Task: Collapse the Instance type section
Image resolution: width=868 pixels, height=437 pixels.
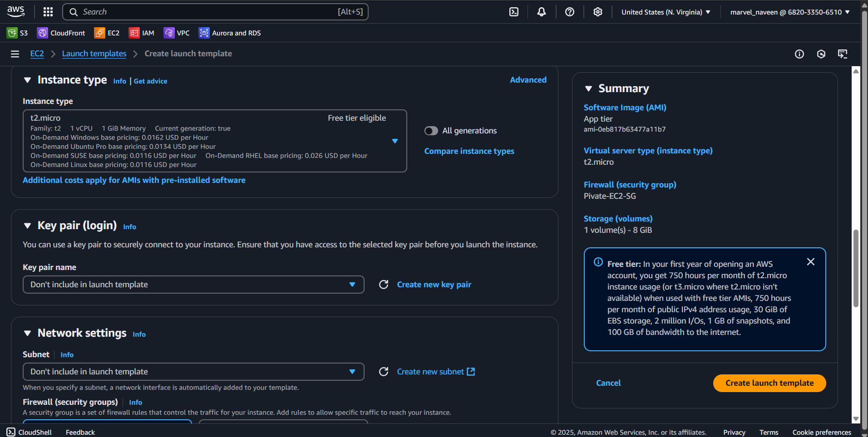Action: coord(28,80)
